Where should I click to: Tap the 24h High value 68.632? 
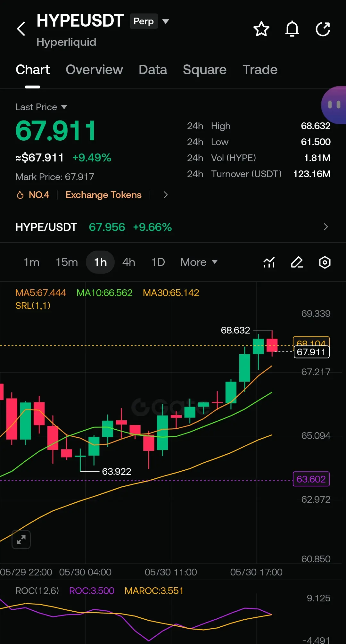coord(316,126)
